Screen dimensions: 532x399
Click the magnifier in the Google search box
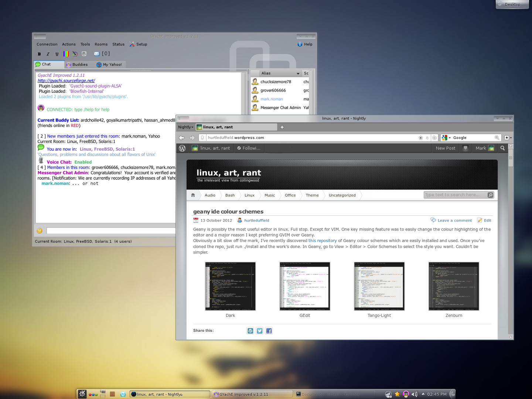tap(497, 138)
